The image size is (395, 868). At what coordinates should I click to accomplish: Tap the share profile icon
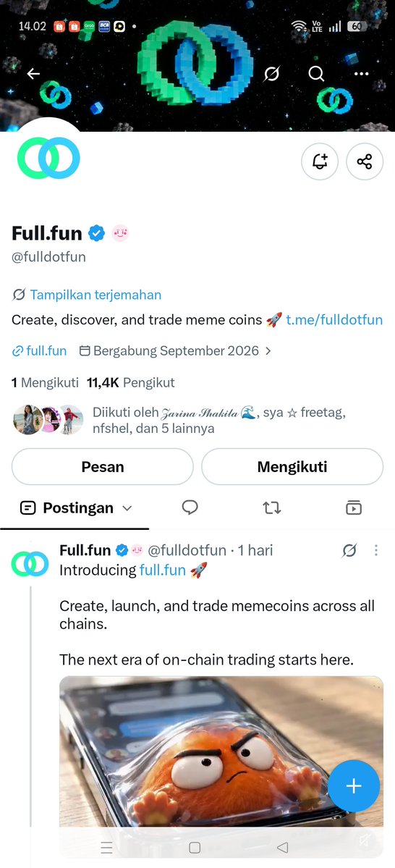tap(365, 161)
